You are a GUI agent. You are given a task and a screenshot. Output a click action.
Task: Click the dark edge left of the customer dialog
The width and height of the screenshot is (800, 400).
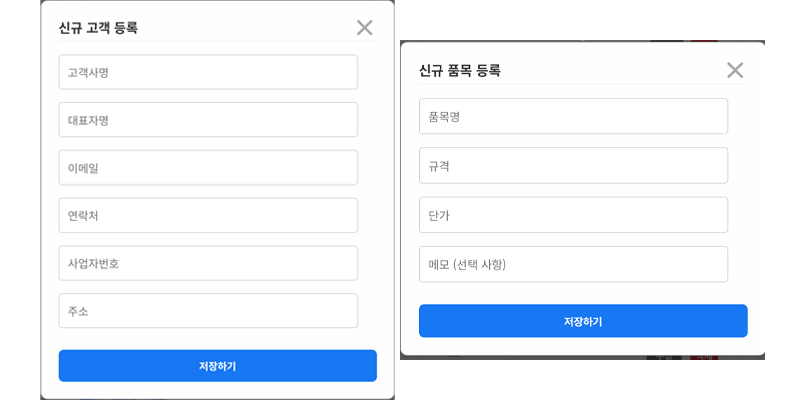click(41, 200)
